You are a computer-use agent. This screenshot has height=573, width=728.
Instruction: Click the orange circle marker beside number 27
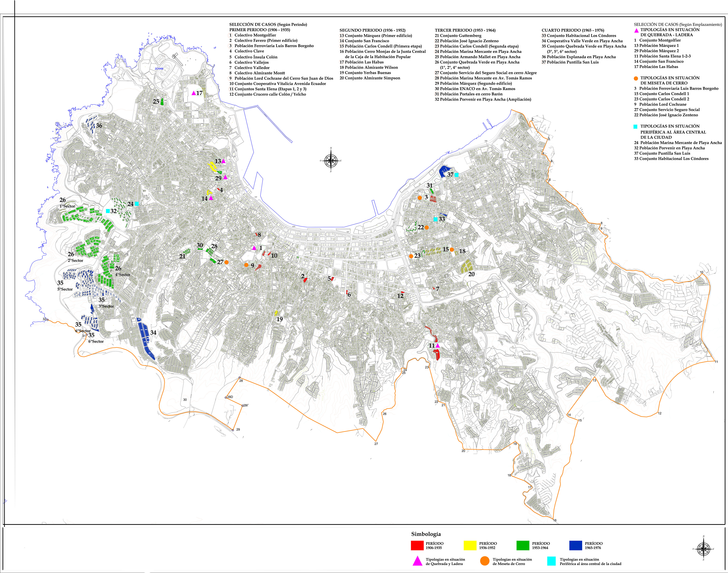[x=227, y=262]
